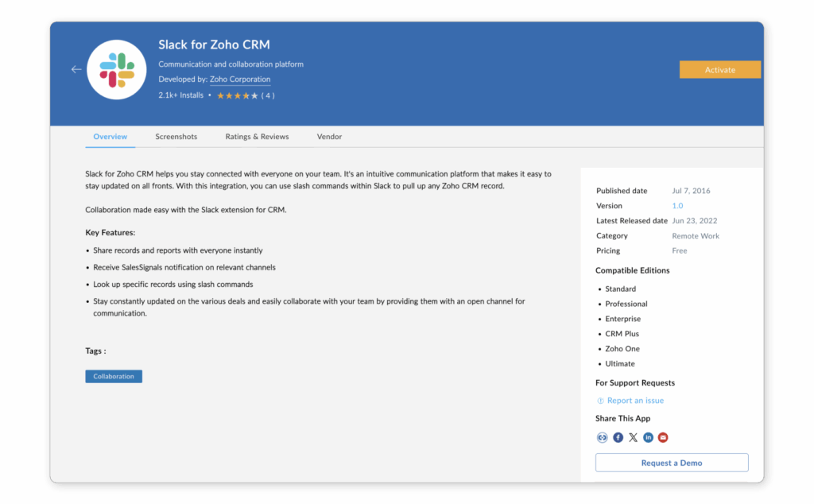Click Report an issue link
This screenshot has height=504, width=814.
point(635,401)
